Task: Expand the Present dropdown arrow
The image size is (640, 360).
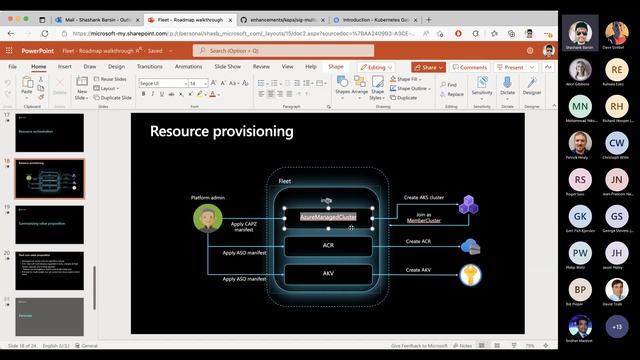Action: 532,67
